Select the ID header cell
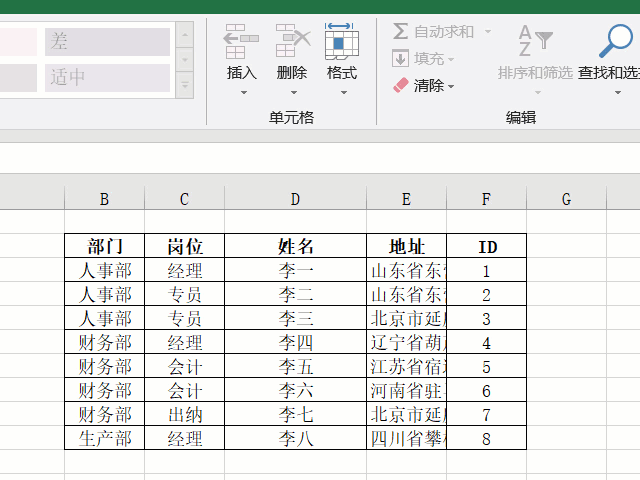 [487, 246]
